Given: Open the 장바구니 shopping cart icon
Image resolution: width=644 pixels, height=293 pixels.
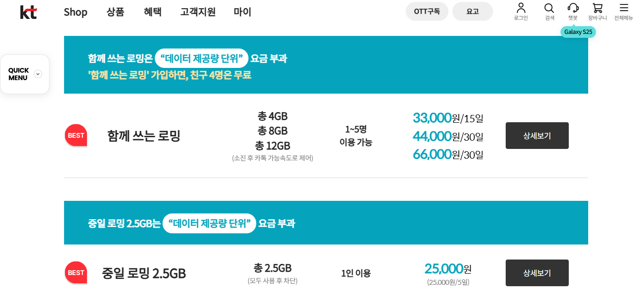Looking at the screenshot, I should coord(597,11).
